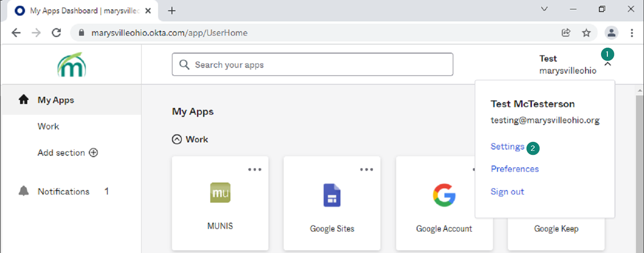This screenshot has height=253, width=644.
Task: Open the Google Sites tile three-dot menu
Action: [x=366, y=170]
